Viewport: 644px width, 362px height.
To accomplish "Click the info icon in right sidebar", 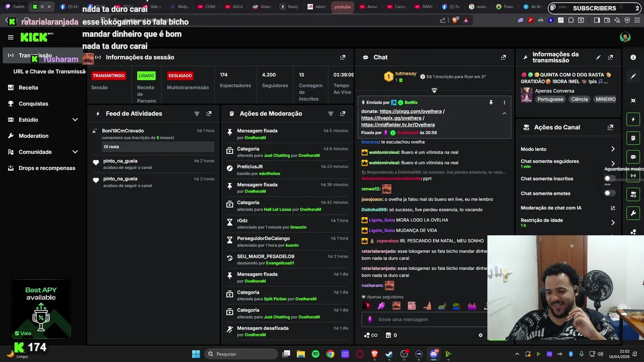I will point(633,57).
